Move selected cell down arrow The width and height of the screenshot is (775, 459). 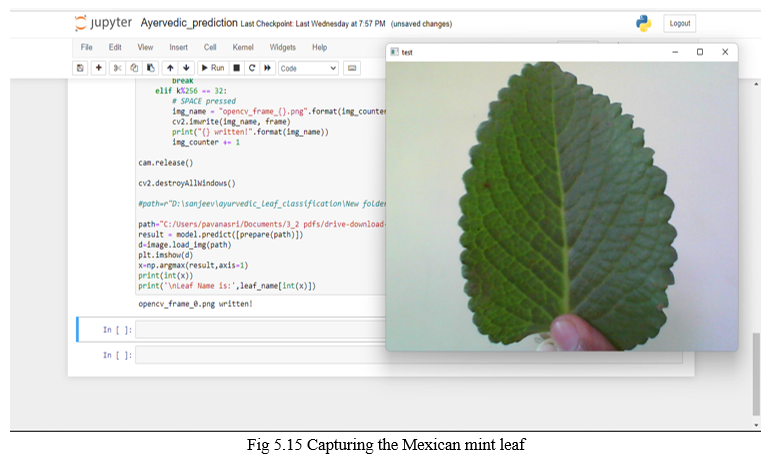tap(186, 68)
